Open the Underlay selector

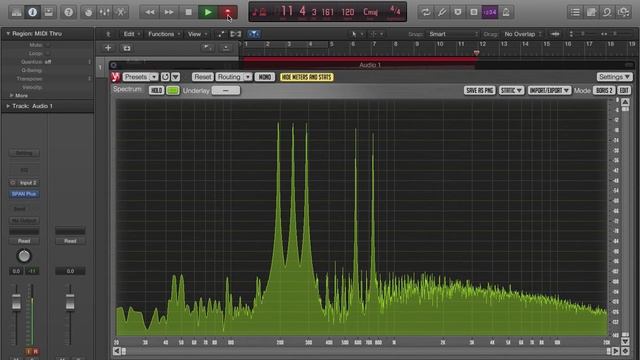pyautogui.click(x=226, y=90)
